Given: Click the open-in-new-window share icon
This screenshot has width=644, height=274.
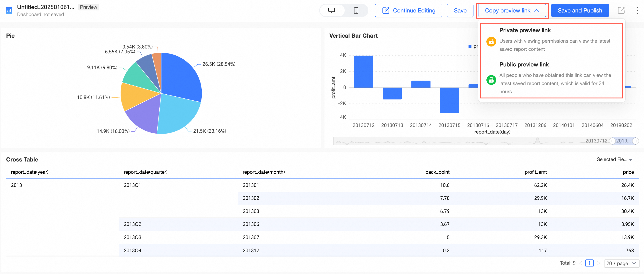Looking at the screenshot, I should click(x=621, y=10).
